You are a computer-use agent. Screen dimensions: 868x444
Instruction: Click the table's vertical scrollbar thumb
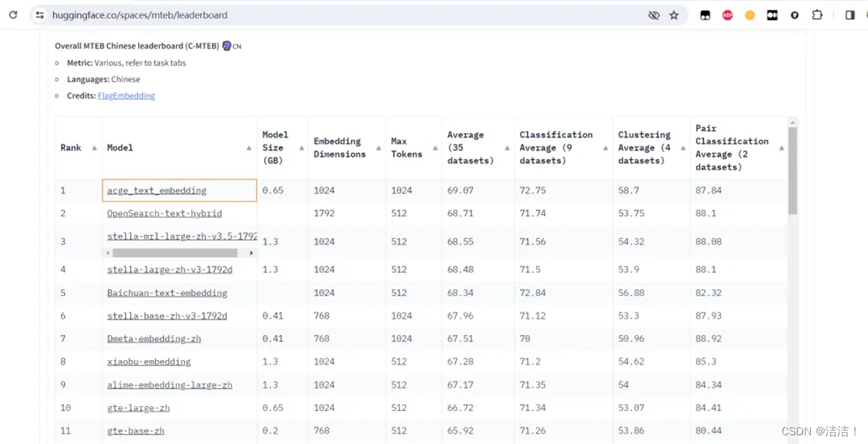coord(793,171)
